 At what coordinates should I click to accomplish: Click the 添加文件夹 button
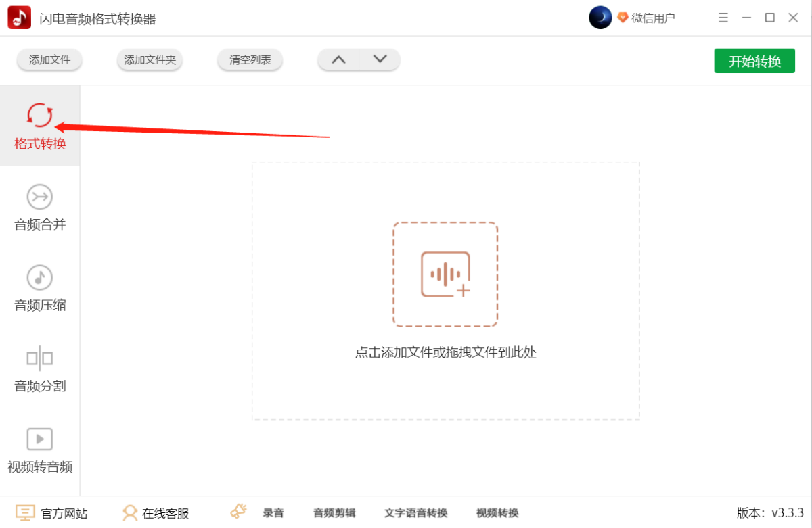[x=150, y=59]
